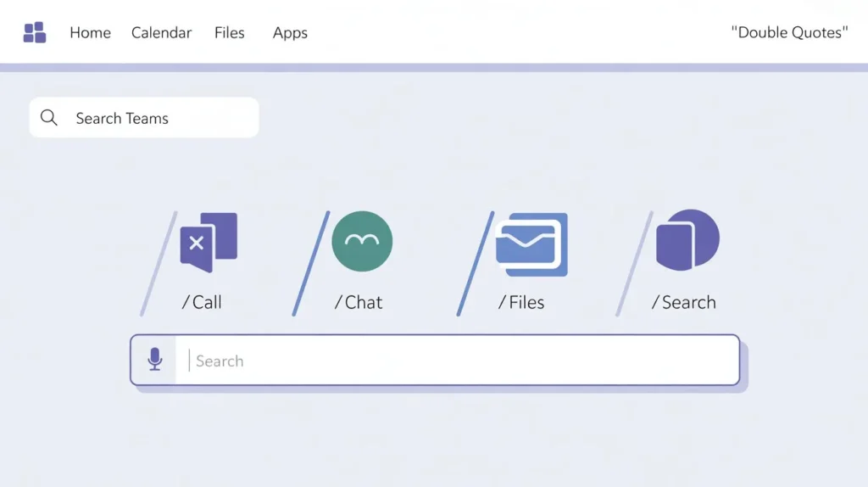The width and height of the screenshot is (868, 487).
Task: Click the "Double Quotes" text at top right
Action: [789, 32]
